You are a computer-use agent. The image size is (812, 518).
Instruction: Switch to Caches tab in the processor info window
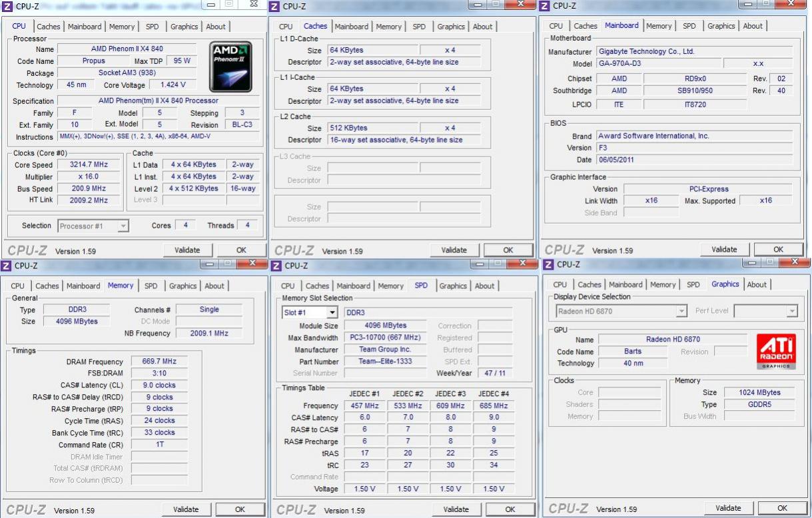pos(48,27)
